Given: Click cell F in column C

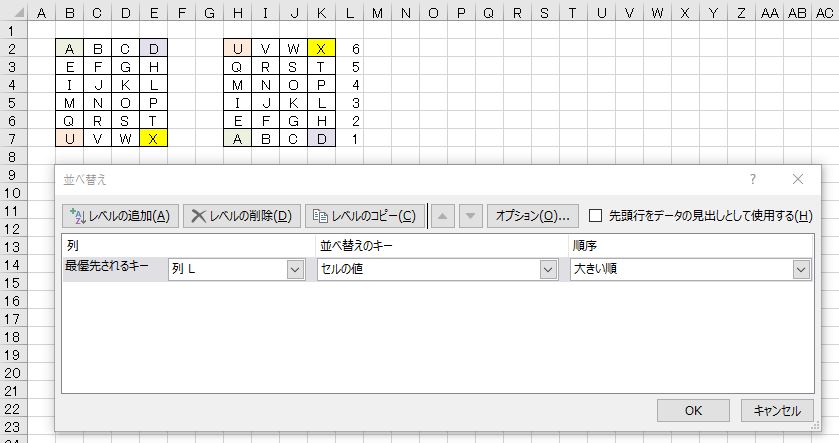Looking at the screenshot, I should (97, 66).
